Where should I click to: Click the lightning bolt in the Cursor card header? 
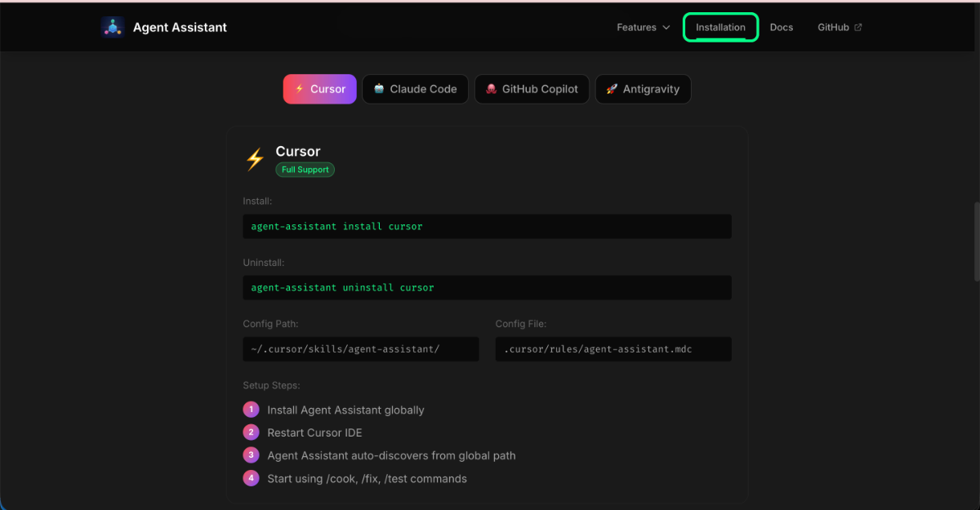pos(254,157)
